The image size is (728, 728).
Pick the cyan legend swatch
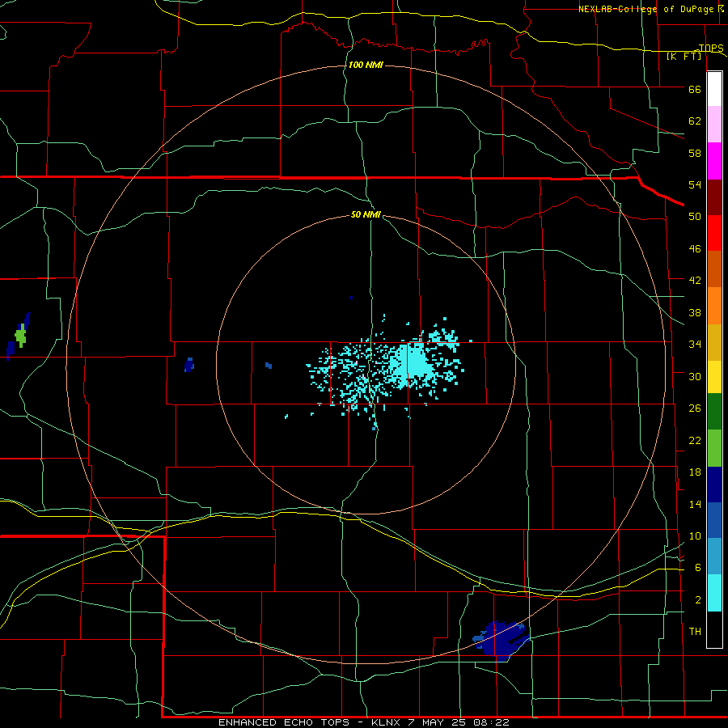pos(714,593)
